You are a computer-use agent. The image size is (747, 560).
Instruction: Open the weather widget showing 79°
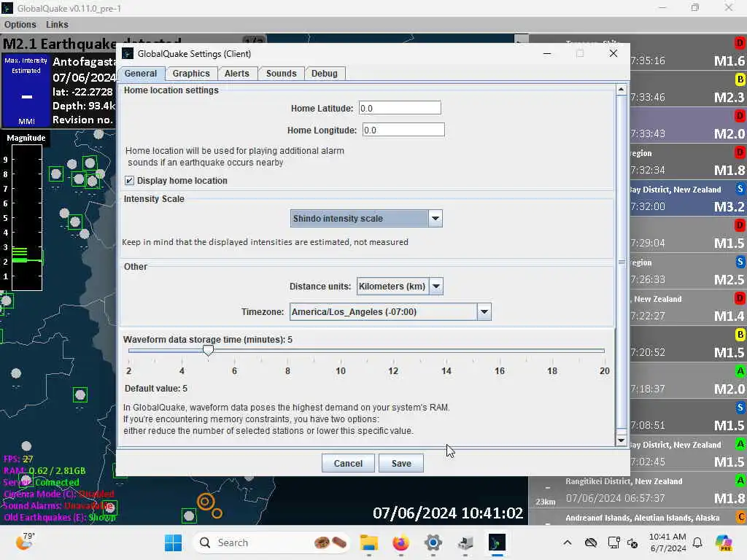point(24,542)
